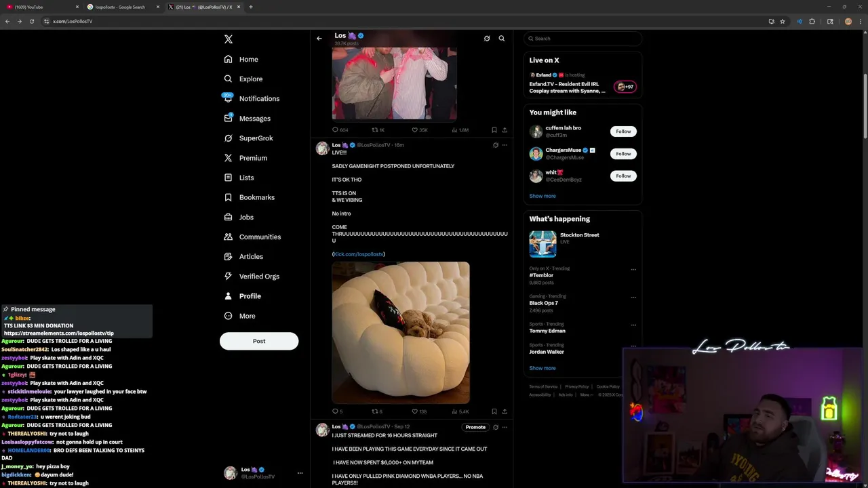868x488 pixels.
Task: Open more options on the LIVE!!! post
Action: tap(505, 145)
